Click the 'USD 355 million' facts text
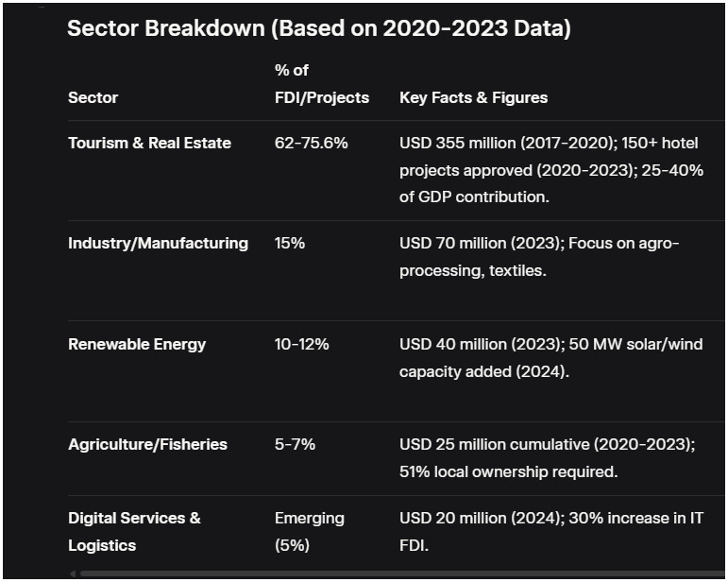728x582 pixels. click(453, 143)
